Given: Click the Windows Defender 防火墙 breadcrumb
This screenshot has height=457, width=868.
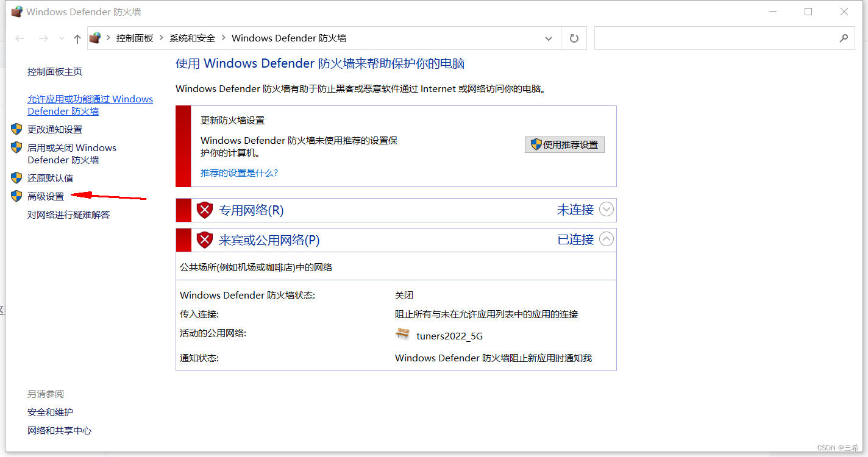Looking at the screenshot, I should pyautogui.click(x=289, y=38).
